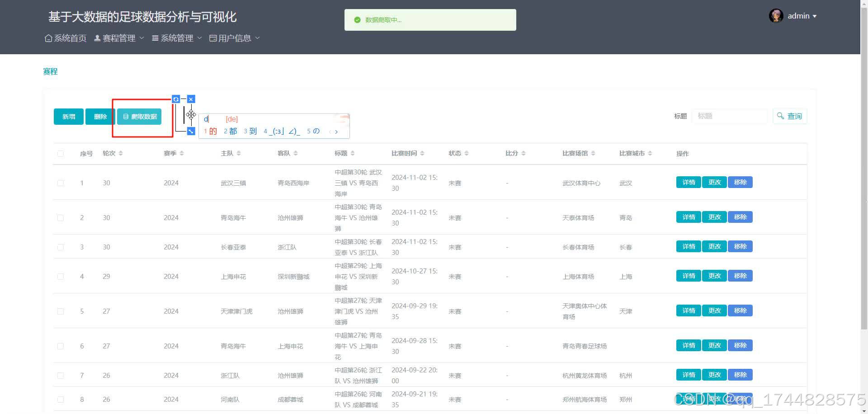This screenshot has height=414, width=868.
Task: Check the row 2 青岛海牛 vs 沧州雄狮 checkbox
Action: (x=61, y=218)
